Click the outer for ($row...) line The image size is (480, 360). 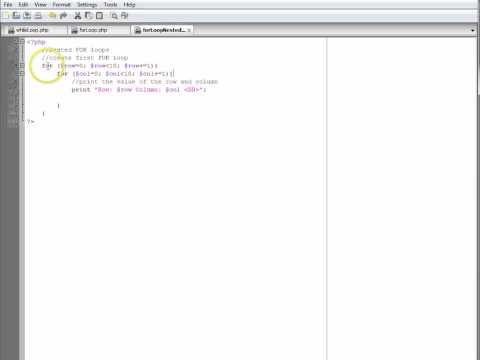[x=100, y=66]
